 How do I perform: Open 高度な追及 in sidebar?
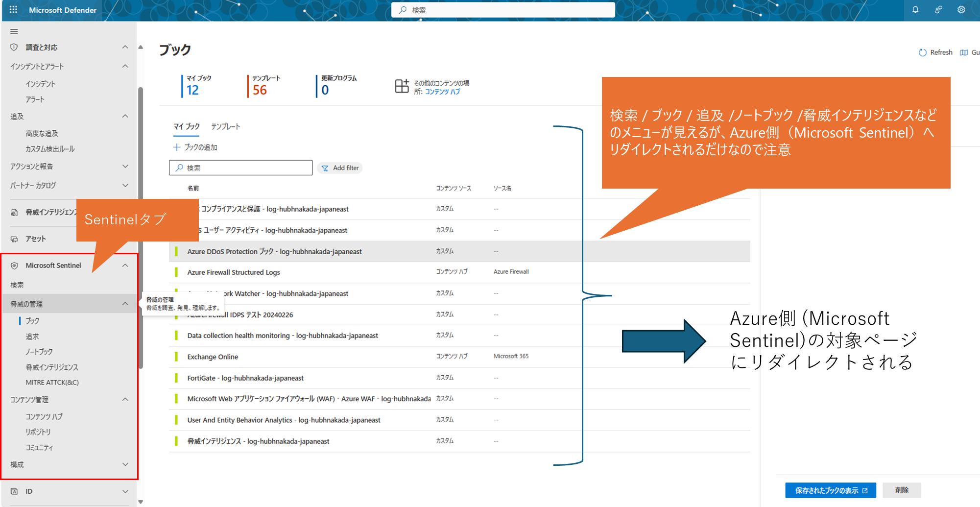42,133
